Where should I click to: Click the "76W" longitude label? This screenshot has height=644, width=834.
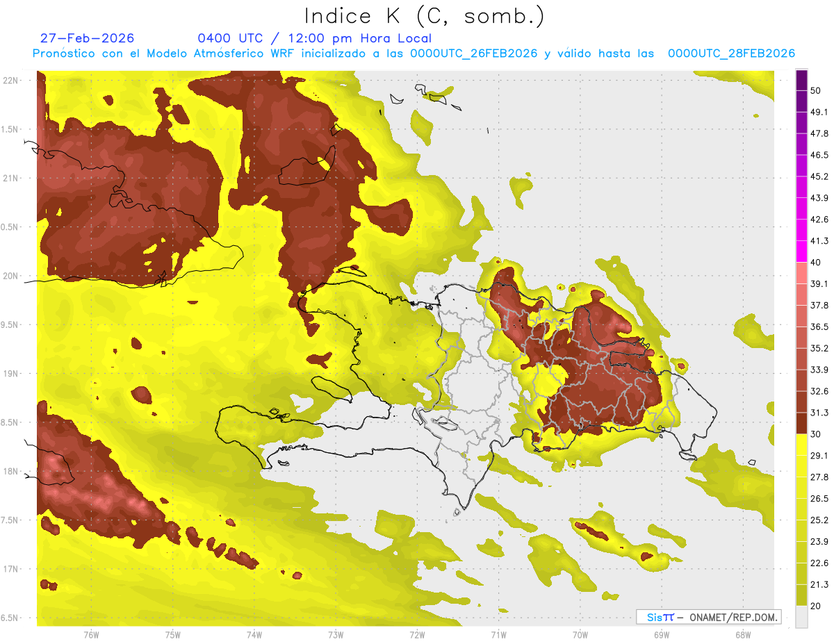click(x=91, y=634)
